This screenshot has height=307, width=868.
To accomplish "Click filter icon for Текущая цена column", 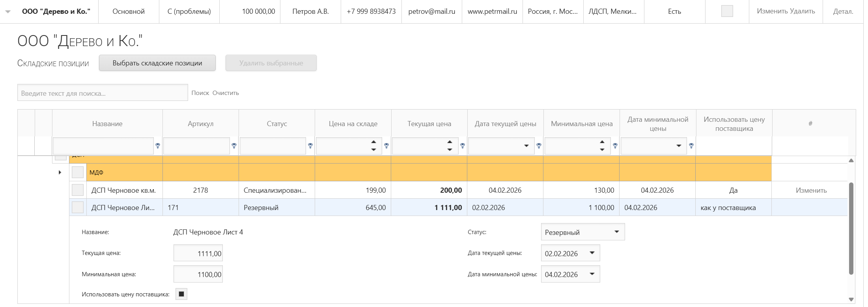I will (462, 146).
